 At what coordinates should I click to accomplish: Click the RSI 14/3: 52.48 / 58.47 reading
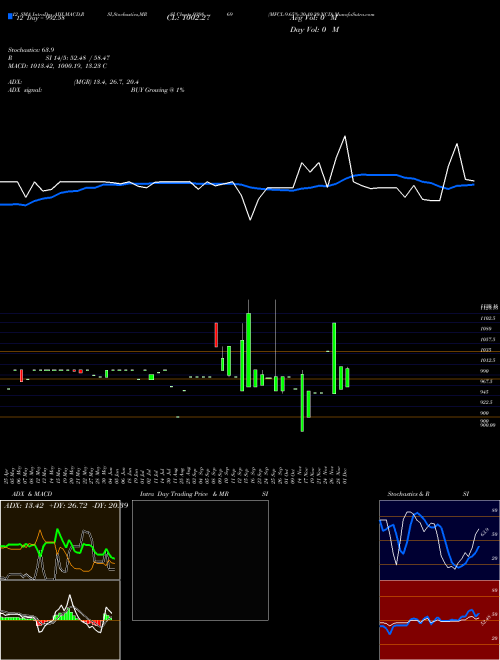(x=59, y=58)
